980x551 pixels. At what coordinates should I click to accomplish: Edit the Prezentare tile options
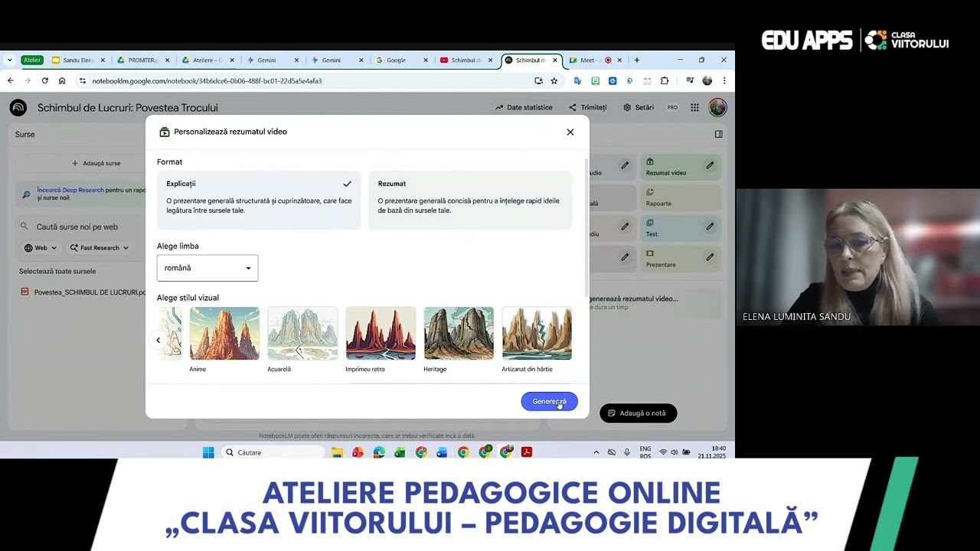[710, 257]
